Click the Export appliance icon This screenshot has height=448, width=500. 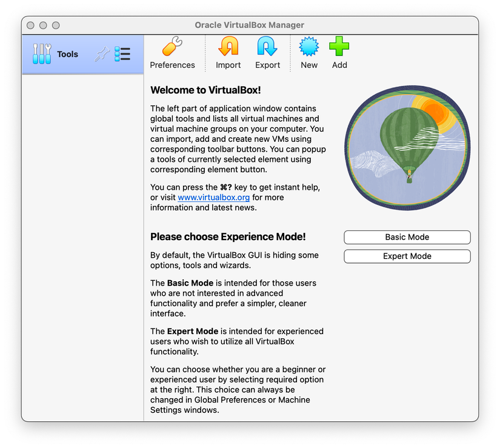pos(267,47)
